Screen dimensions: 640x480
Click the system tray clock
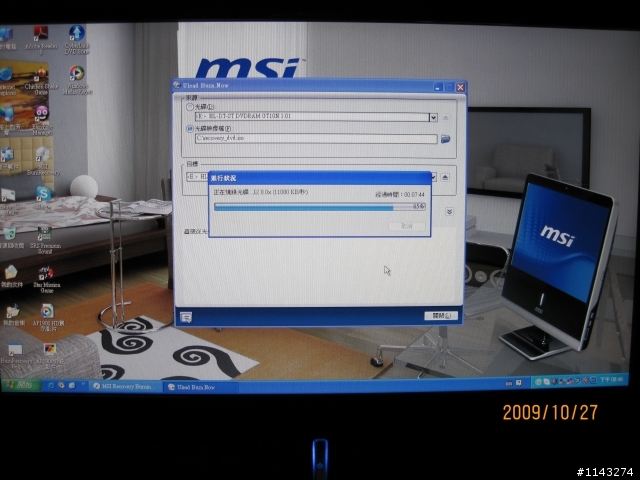pos(611,380)
